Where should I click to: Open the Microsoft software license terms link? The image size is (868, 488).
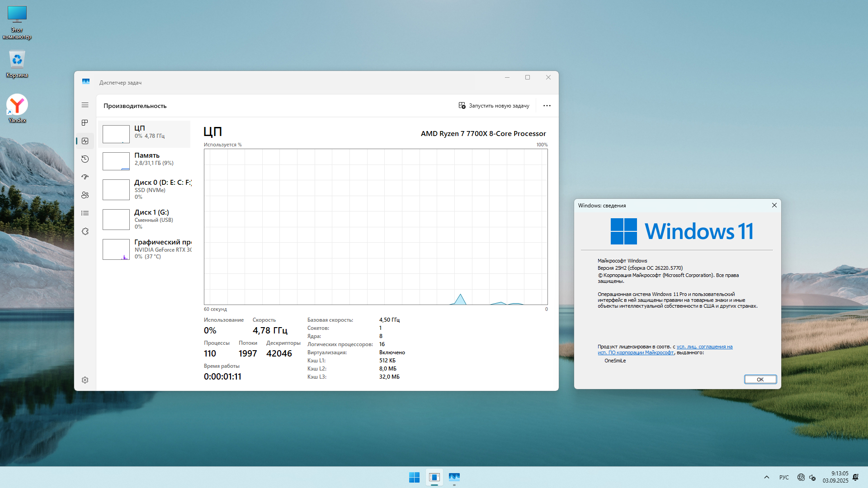click(704, 347)
